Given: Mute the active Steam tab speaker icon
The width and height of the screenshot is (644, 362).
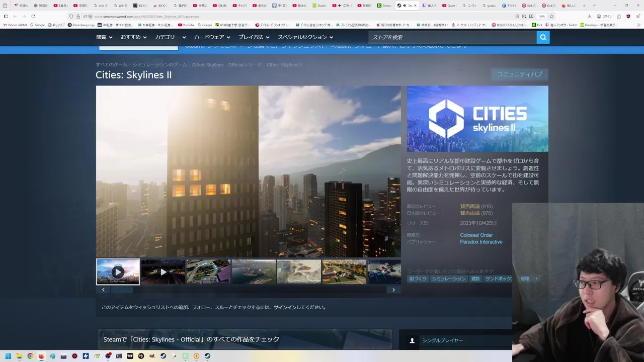Looking at the screenshot, I should pos(405,6).
